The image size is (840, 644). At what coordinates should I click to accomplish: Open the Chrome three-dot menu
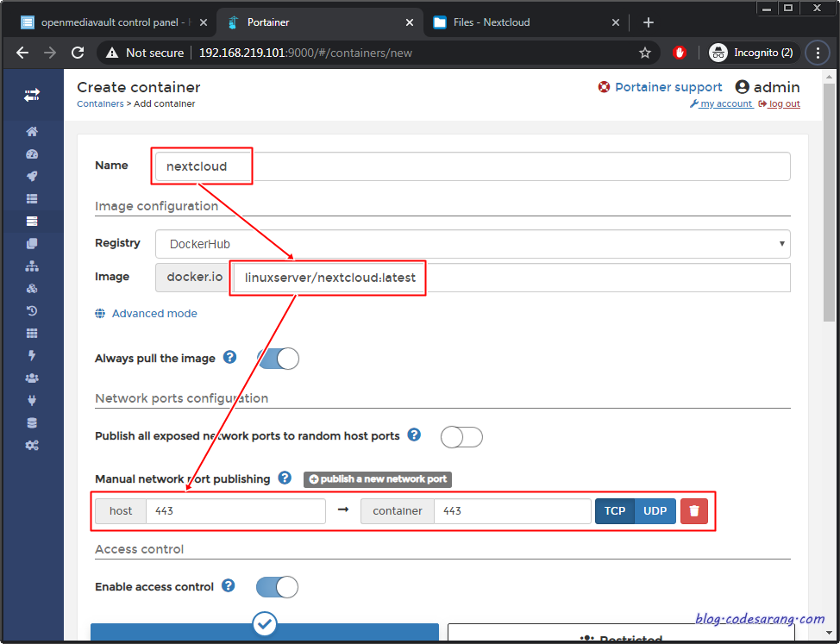(818, 53)
